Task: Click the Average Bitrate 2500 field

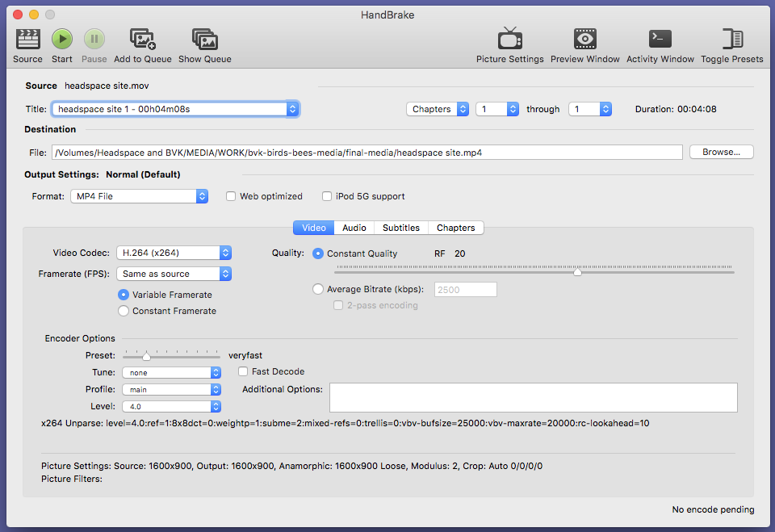Action: click(466, 290)
